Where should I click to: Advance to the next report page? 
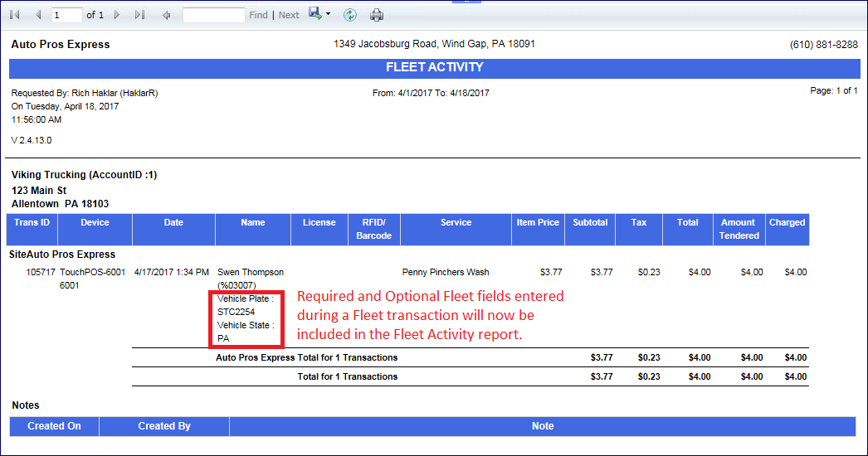point(117,15)
